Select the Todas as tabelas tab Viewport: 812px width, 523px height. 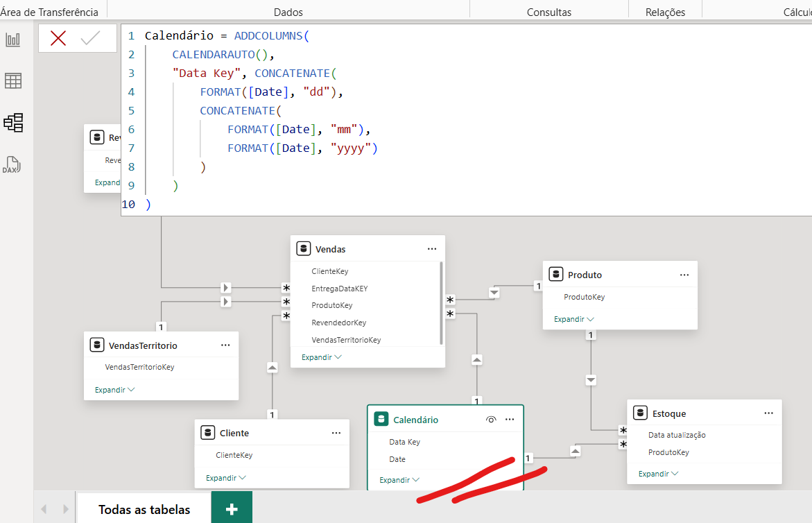pos(144,509)
